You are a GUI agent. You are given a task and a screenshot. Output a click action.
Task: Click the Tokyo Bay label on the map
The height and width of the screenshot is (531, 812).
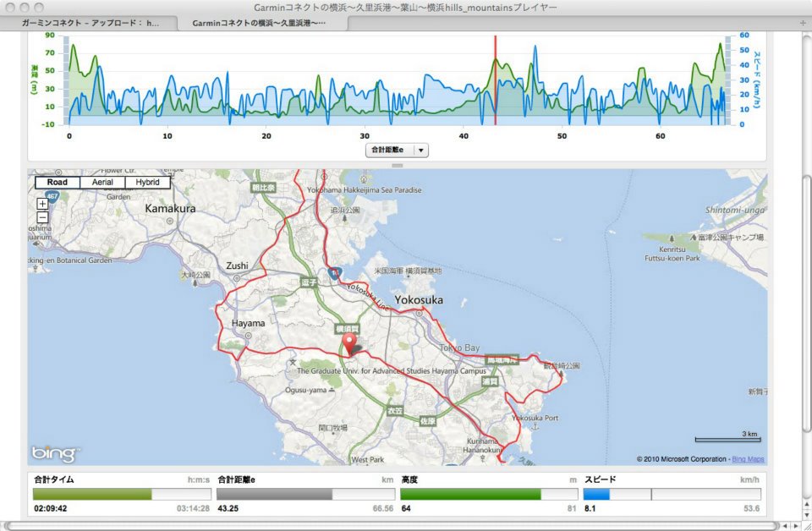coord(459,348)
